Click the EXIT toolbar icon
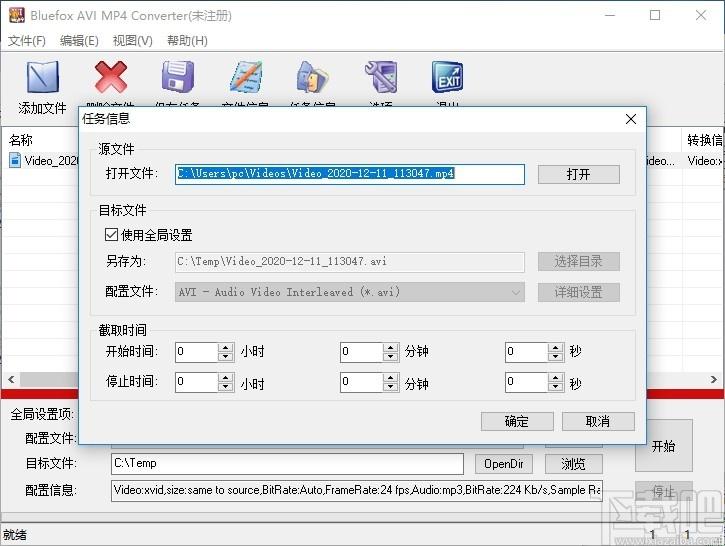725x546 pixels. 447,78
